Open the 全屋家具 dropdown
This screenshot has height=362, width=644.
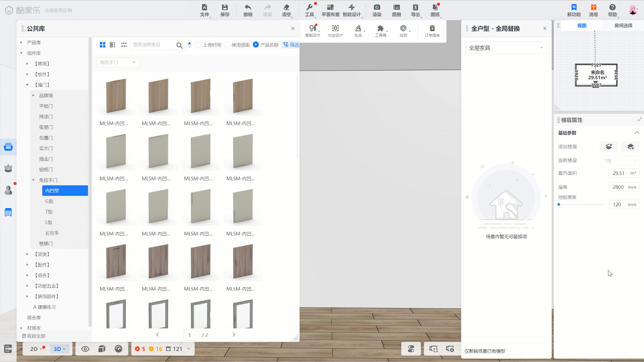pos(506,48)
